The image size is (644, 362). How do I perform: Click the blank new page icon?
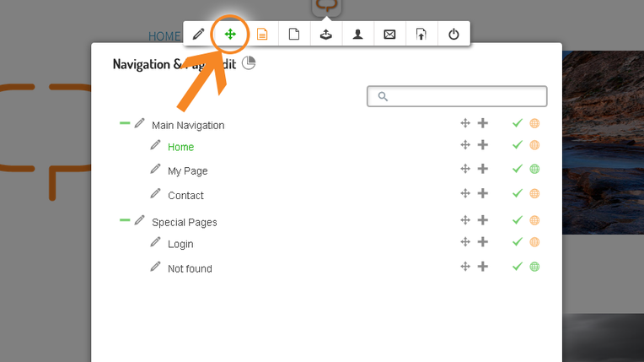click(294, 34)
